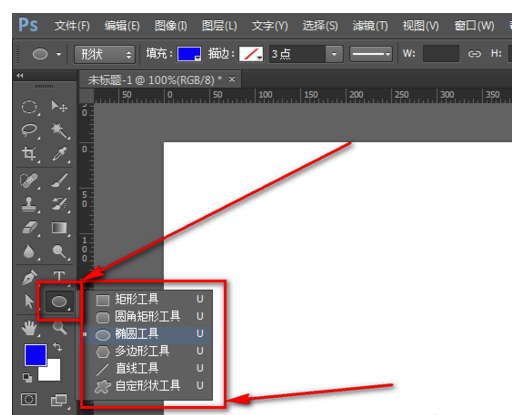Viewport: 528px width, 415px height.
Task: Open the 形状 tool mode dropdown
Action: tap(105, 54)
